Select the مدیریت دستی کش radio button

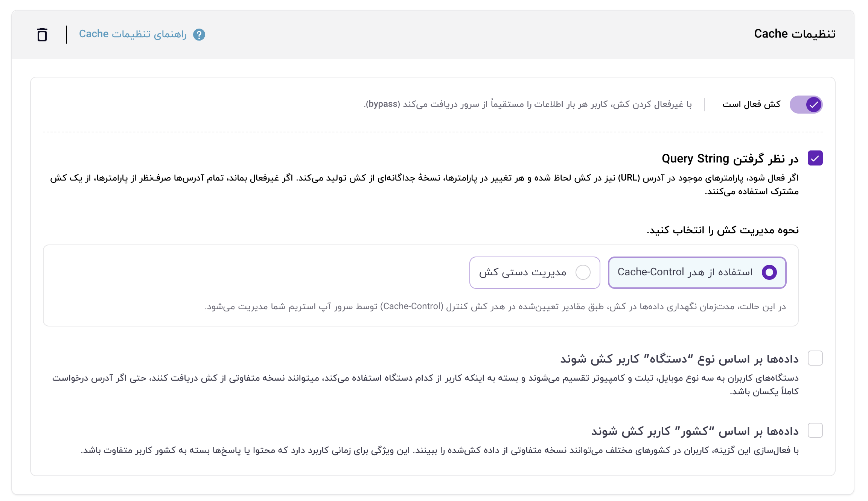click(583, 272)
